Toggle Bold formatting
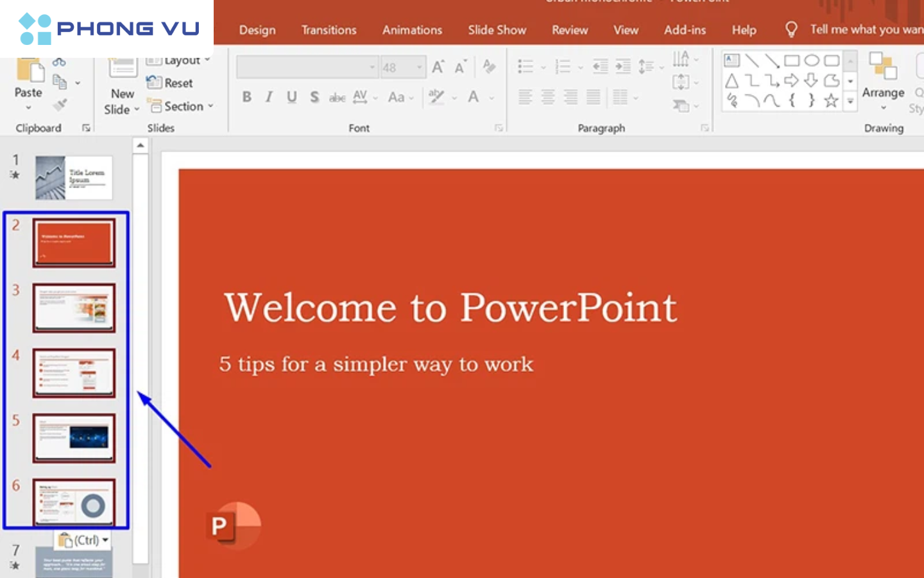The image size is (924, 578). pyautogui.click(x=246, y=97)
